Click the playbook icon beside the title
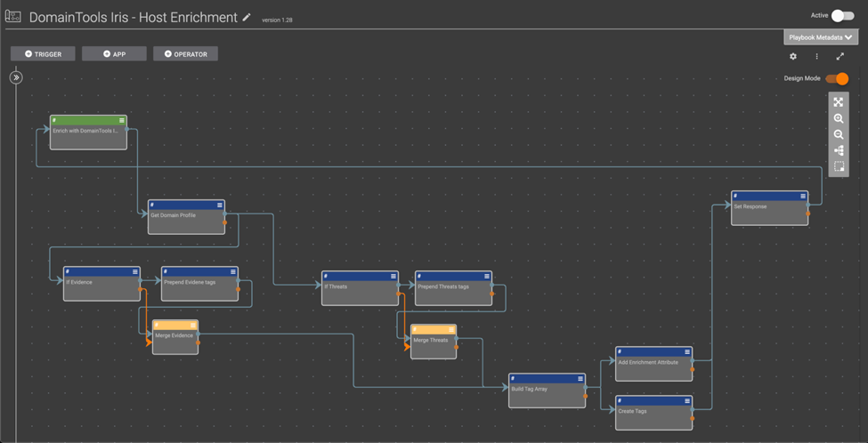This screenshot has height=443, width=868. 12,17
